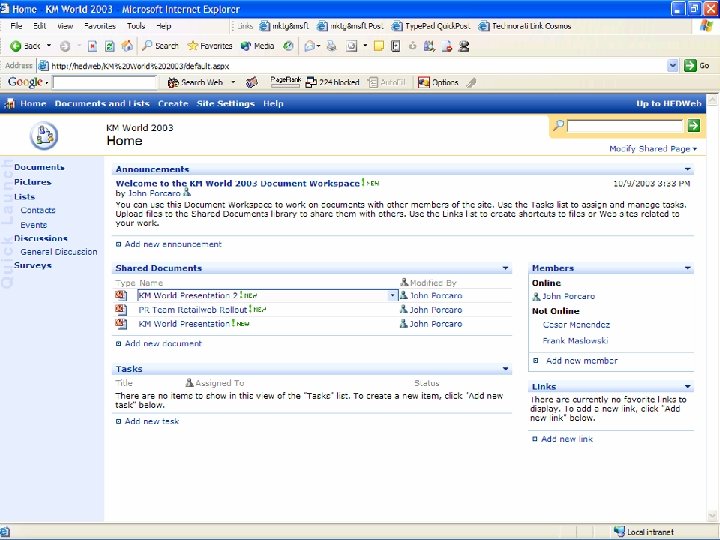Screen dimensions: 720x540
Task: Open the Back button history dropdown arrow
Action: (49, 46)
